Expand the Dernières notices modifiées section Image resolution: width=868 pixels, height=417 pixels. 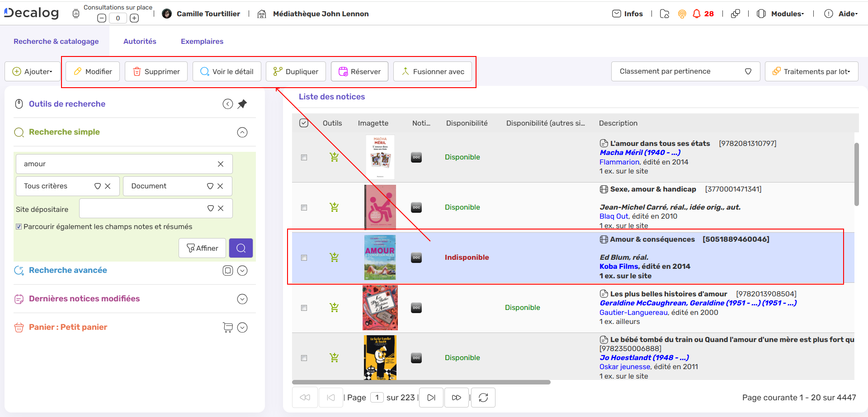[x=242, y=299]
